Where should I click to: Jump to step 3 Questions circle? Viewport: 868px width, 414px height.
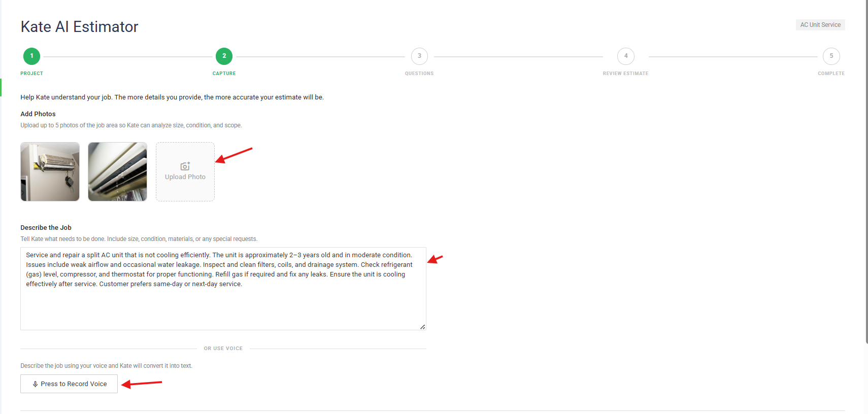pyautogui.click(x=419, y=56)
